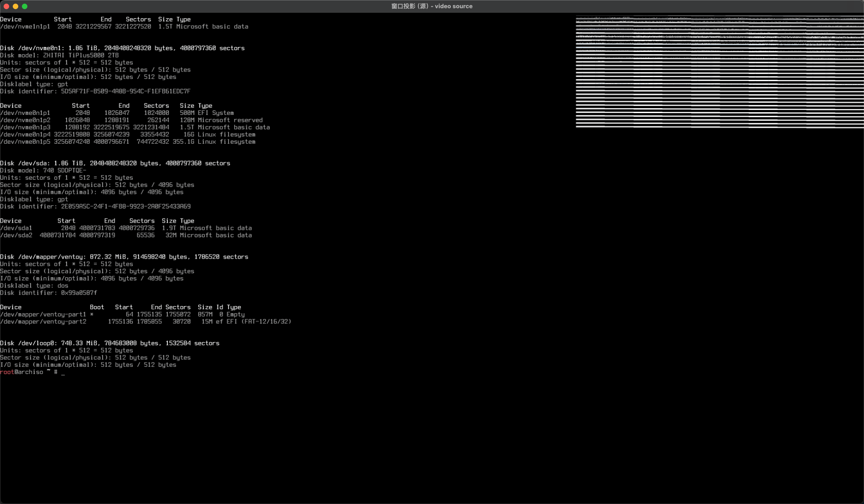Click the sda 'Sector size' 512 / 4096 bytes line
Viewport: 864px width, 504px height.
pyautogui.click(x=97, y=185)
